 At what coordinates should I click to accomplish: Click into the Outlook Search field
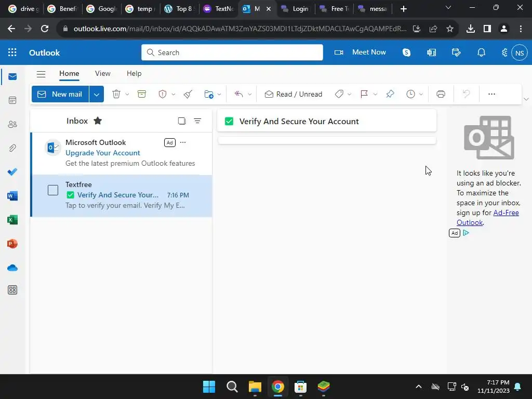[232, 52]
